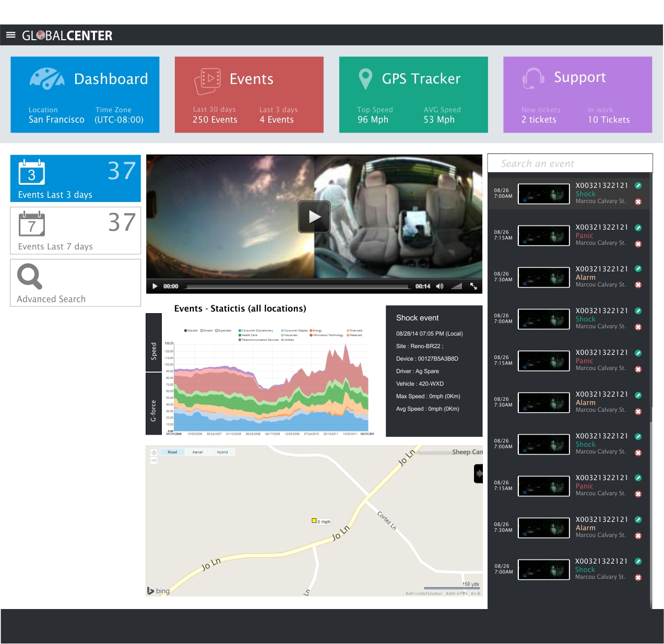
Task: Switch to the Speed chart tab
Action: tap(153, 342)
